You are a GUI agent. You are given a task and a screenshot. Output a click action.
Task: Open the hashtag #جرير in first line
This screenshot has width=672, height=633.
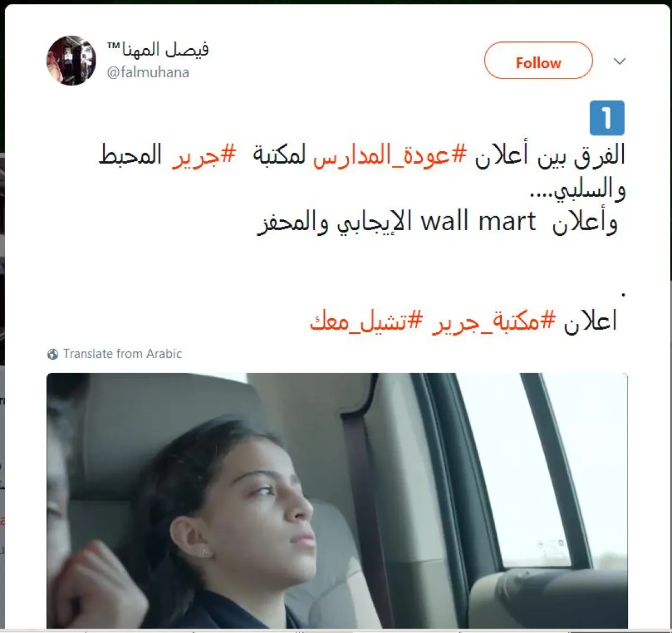coord(204,155)
